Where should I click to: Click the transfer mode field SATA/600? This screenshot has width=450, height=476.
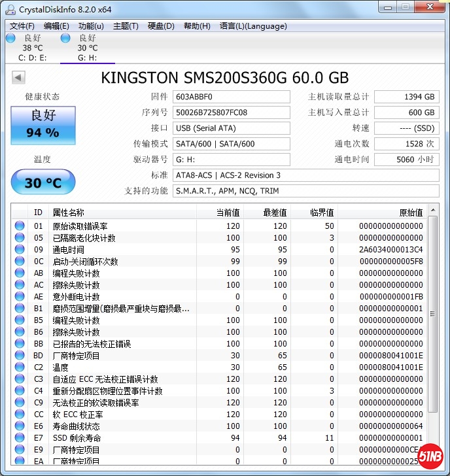tap(232, 144)
